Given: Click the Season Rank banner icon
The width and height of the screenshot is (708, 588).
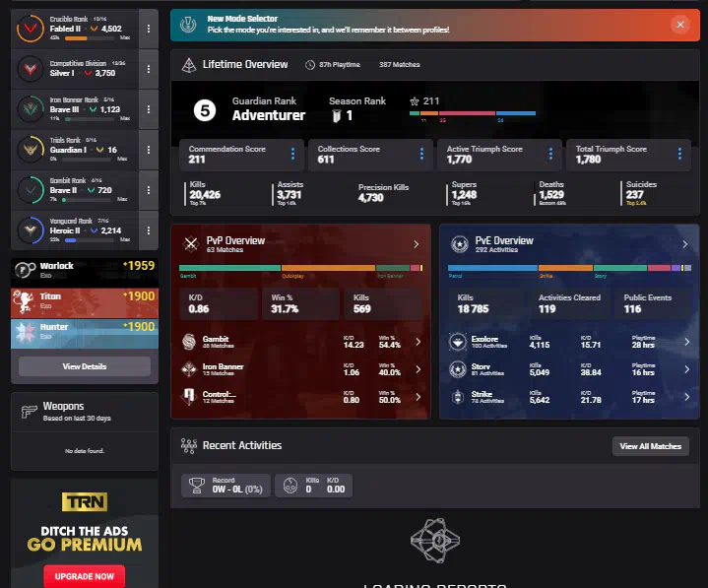Looking at the screenshot, I should [337, 116].
